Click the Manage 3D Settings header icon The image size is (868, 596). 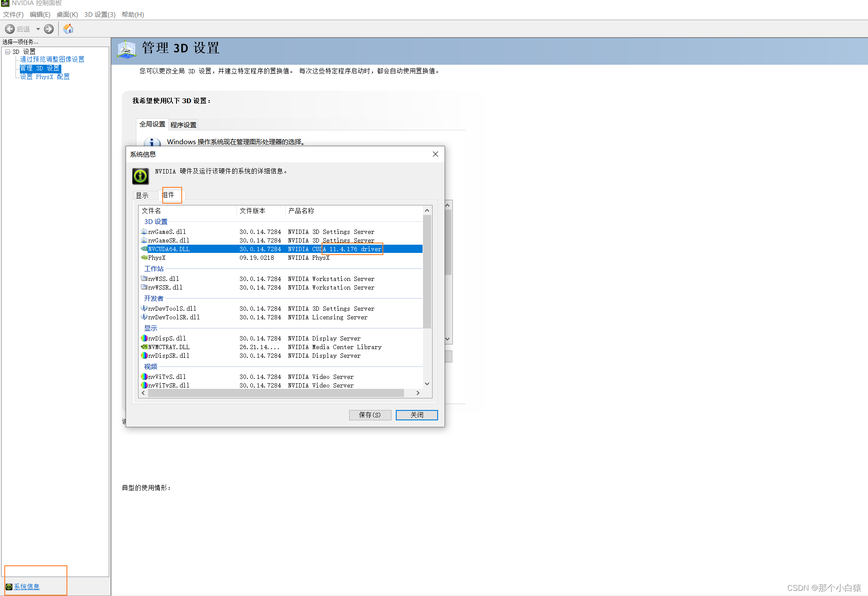(x=126, y=50)
